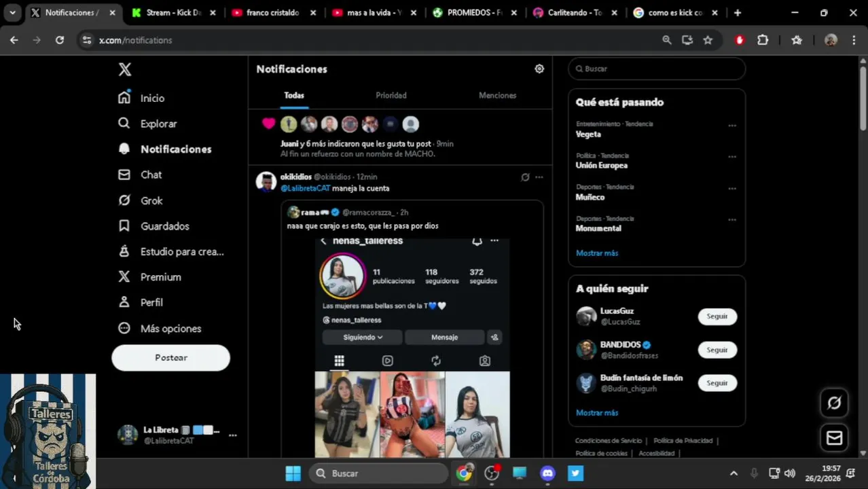Open volume control in system tray
Image resolution: width=868 pixels, height=489 pixels.
pyautogui.click(x=789, y=473)
